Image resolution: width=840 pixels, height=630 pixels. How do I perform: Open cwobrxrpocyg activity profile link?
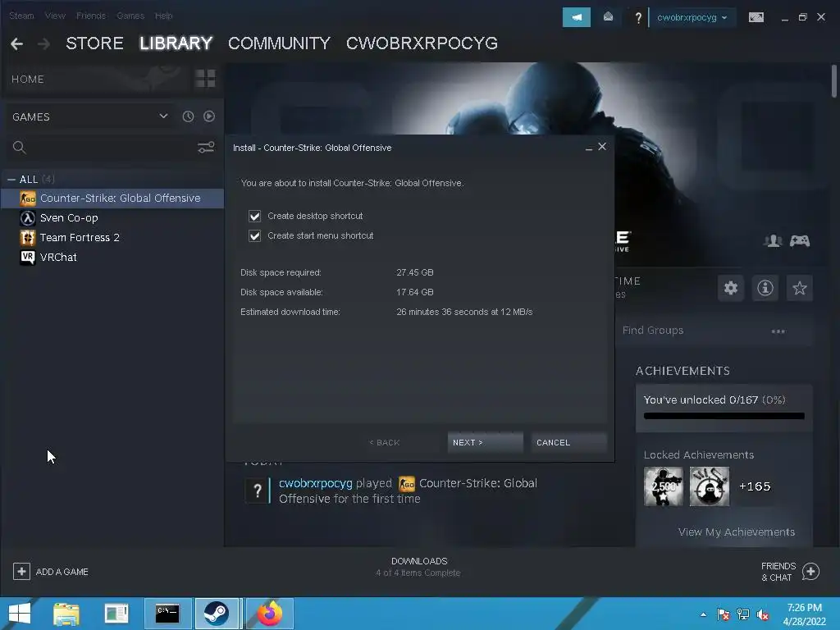click(316, 483)
